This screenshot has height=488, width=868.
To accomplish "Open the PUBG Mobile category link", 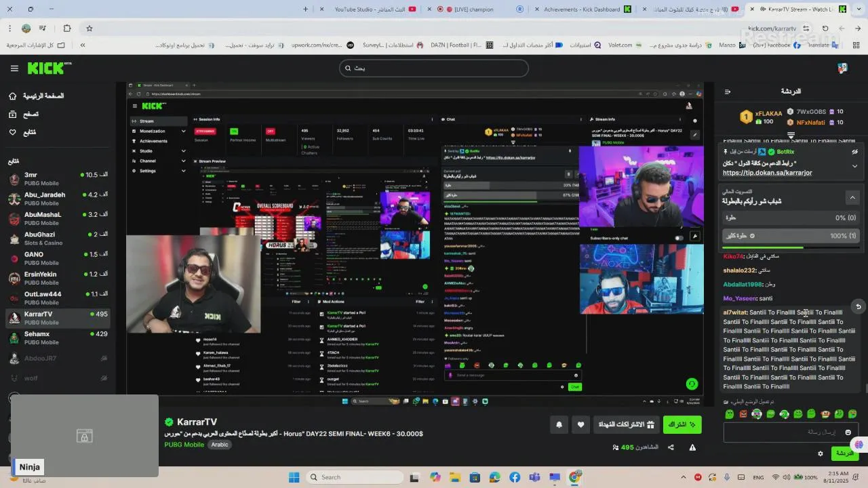I will (184, 445).
